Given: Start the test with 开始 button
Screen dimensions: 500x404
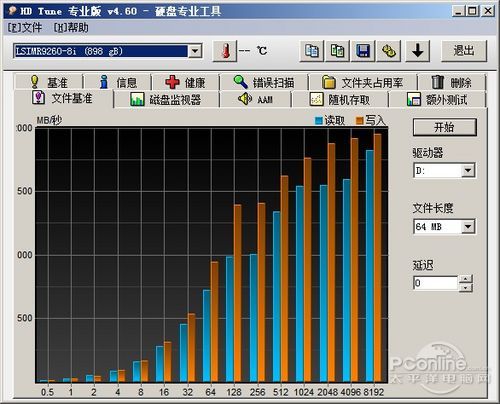Looking at the screenshot, I should (x=445, y=127).
